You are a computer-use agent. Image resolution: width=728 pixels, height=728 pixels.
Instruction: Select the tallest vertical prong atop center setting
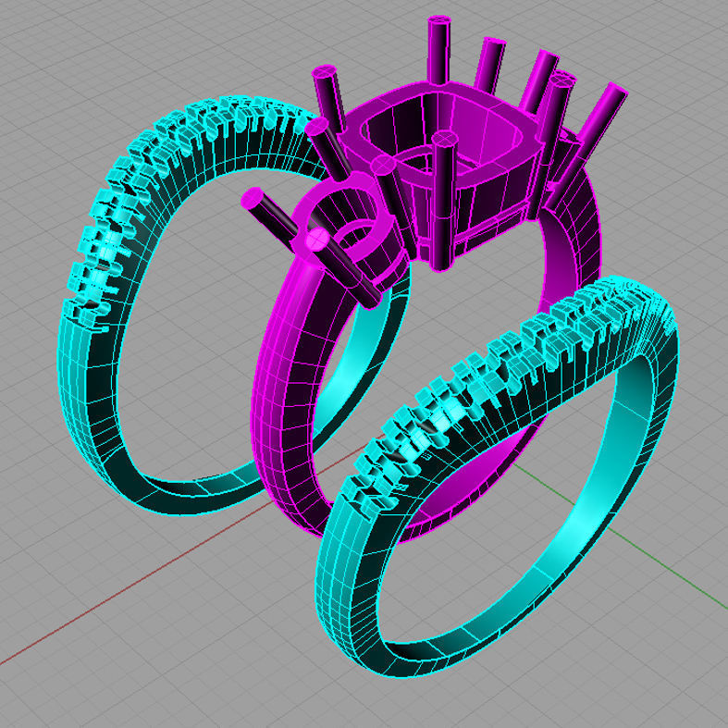tap(438, 51)
